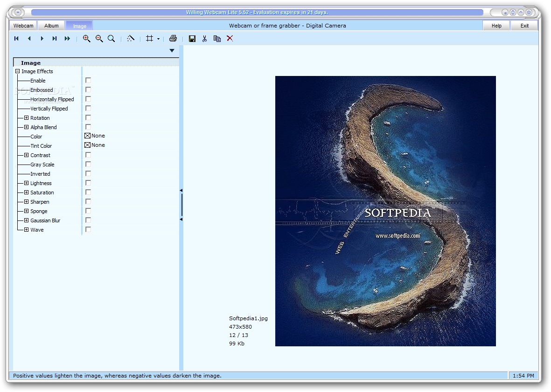Open the Help menu
Screen dimensions: 551x392
496,26
